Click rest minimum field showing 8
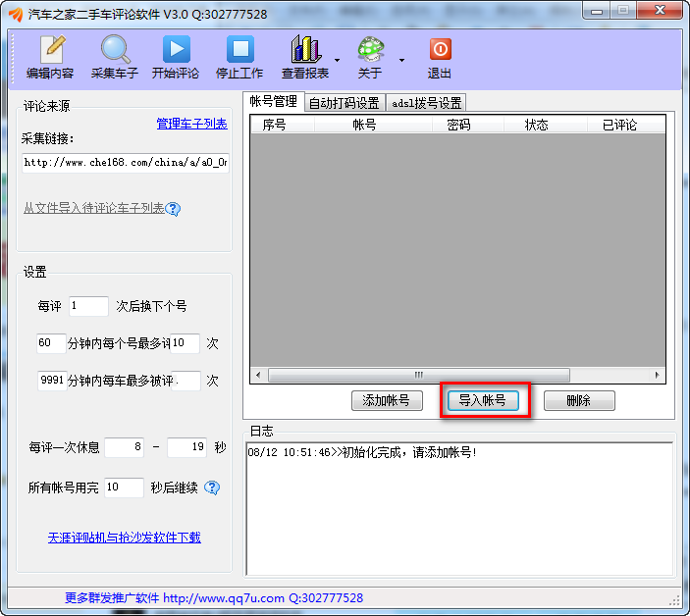Image resolution: width=690 pixels, height=616 pixels. click(x=124, y=447)
